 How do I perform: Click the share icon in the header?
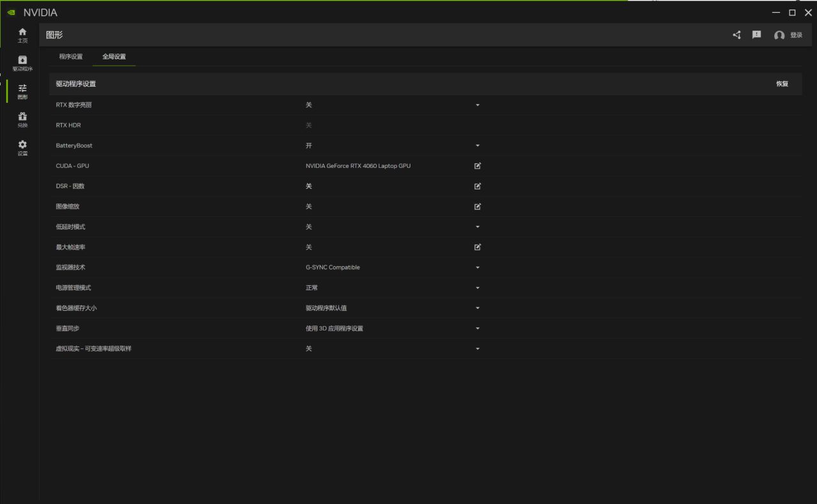pyautogui.click(x=737, y=35)
